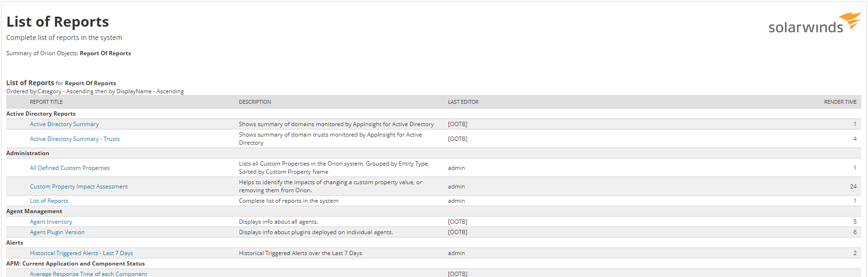Viewport: 868px width, 277px height.
Task: Open Agent Plugin Version report
Action: tap(57, 232)
